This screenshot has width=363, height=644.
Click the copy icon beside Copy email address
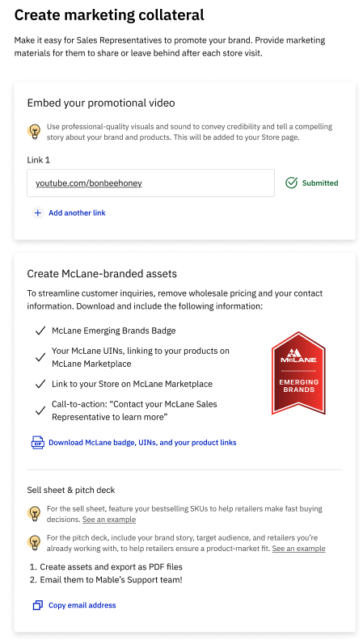point(38,605)
